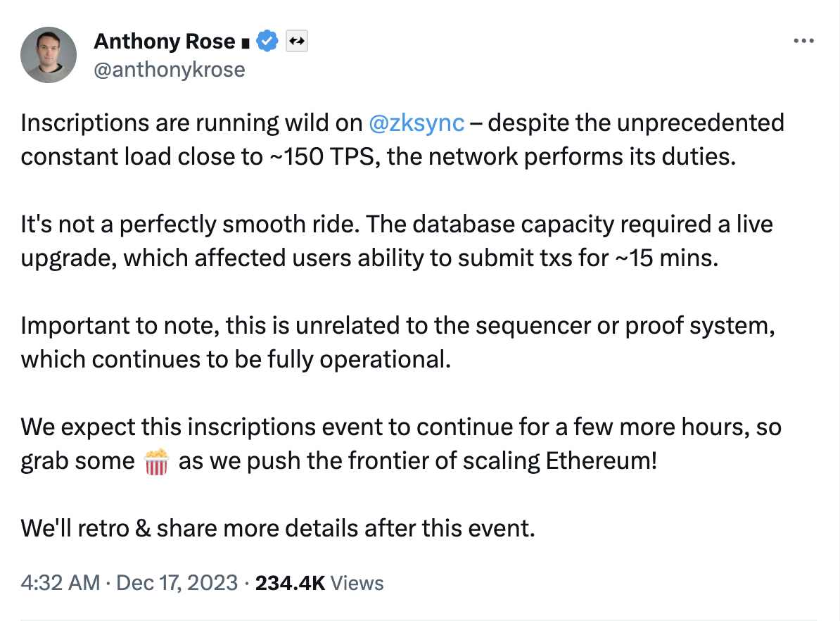Click the popcorn emoji in the tweet

(x=155, y=463)
